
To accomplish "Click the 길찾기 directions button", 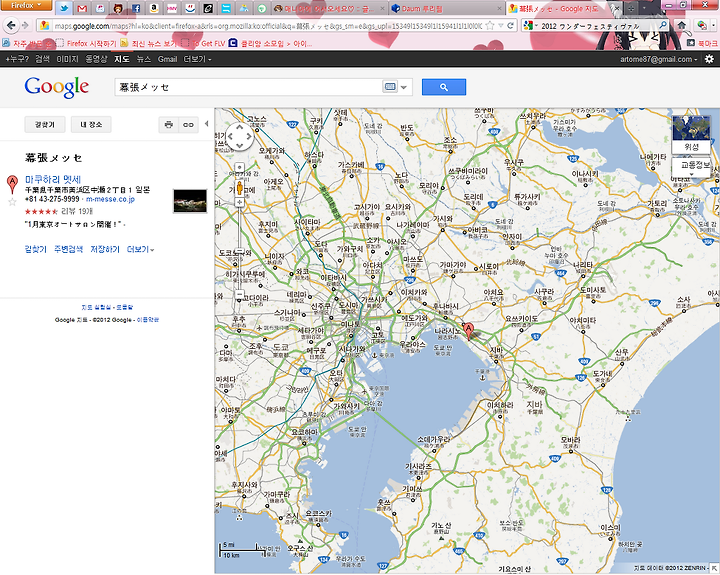I will pyautogui.click(x=45, y=124).
